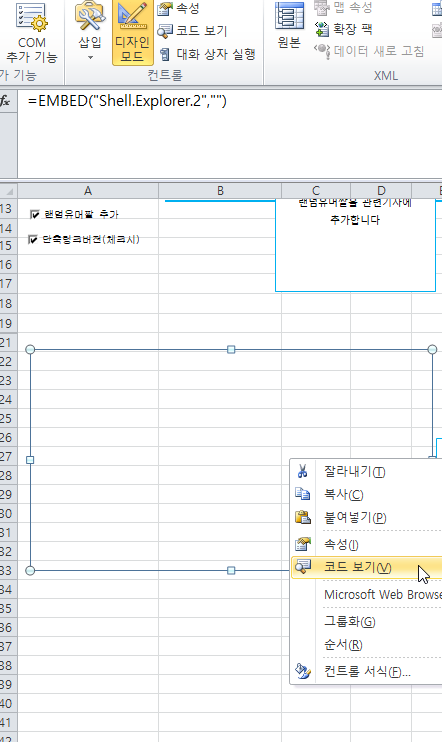Click 속성 in the ribbon 컨트롤 group
This screenshot has width=442, height=742.
(x=179, y=8)
